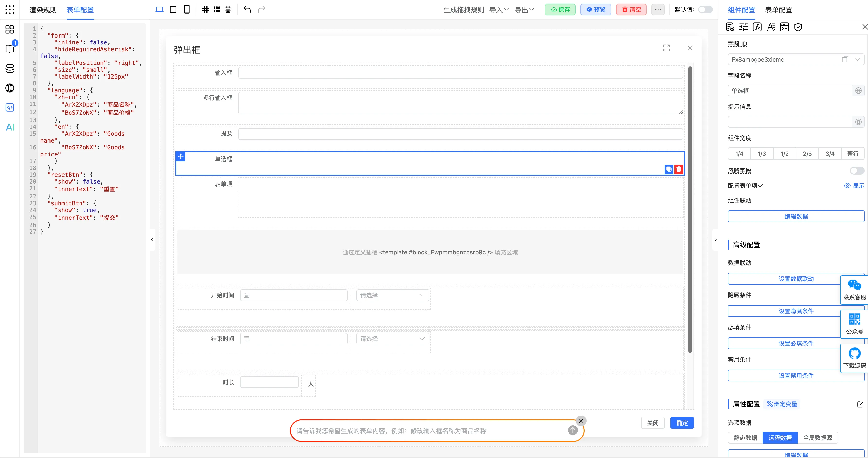The image size is (868, 458).
Task: Expand the 配置表单项 section
Action: (745, 186)
